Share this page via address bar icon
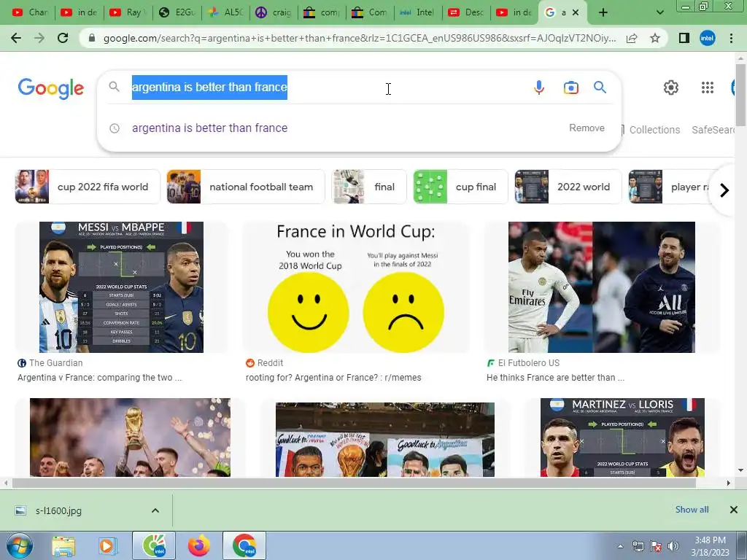Image resolution: width=747 pixels, height=560 pixels. click(x=632, y=38)
